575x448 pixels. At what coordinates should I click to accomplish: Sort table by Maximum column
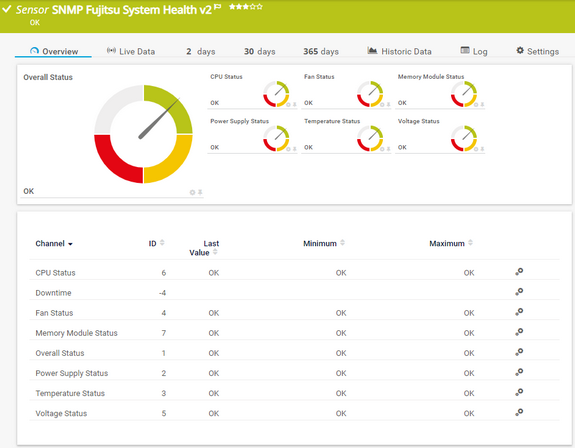tap(451, 243)
